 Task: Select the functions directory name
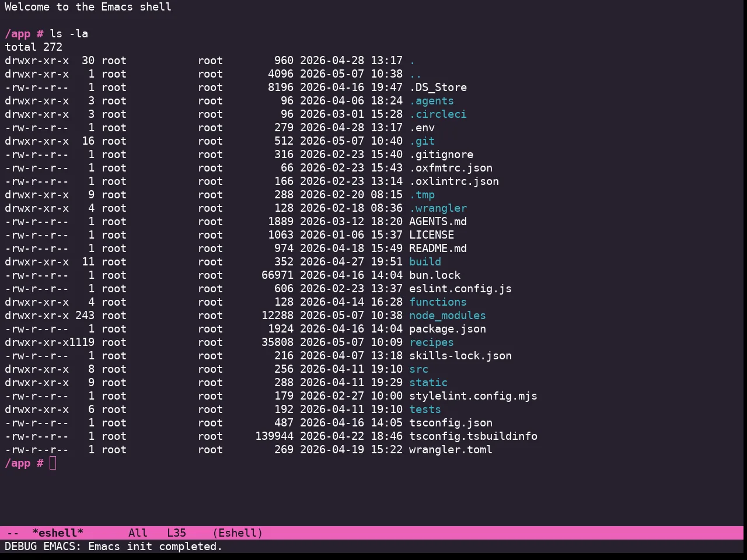(x=438, y=302)
